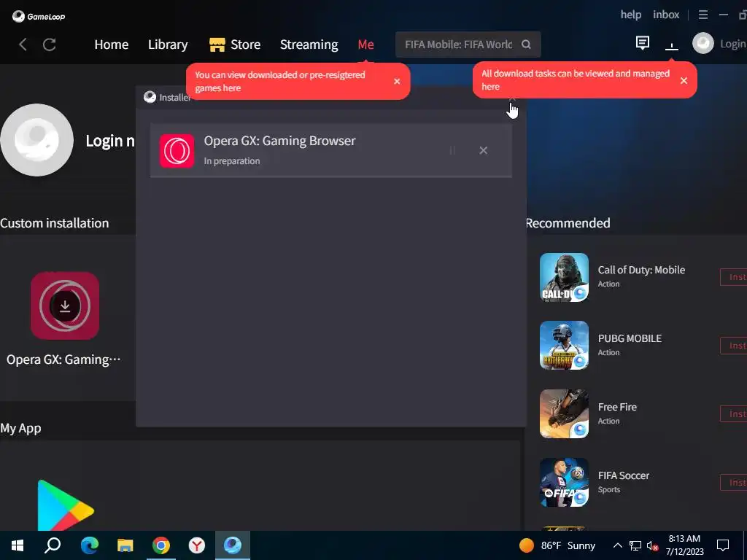Dismiss the download tasks tooltip
This screenshot has height=560, width=747.
684,80
